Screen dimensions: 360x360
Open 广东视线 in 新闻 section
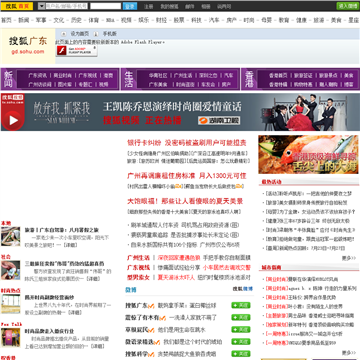pyautogui.click(x=88, y=76)
